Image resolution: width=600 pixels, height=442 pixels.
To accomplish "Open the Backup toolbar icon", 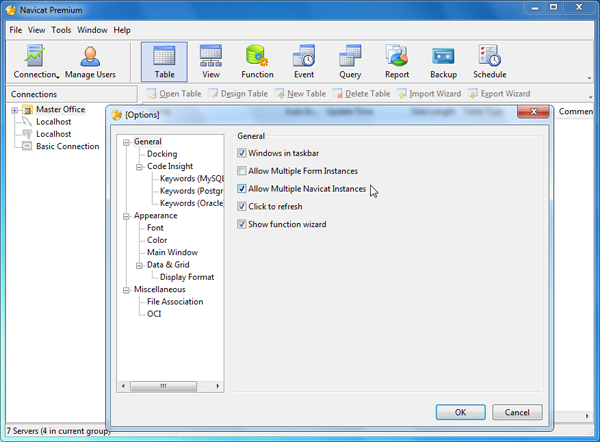I will [443, 57].
